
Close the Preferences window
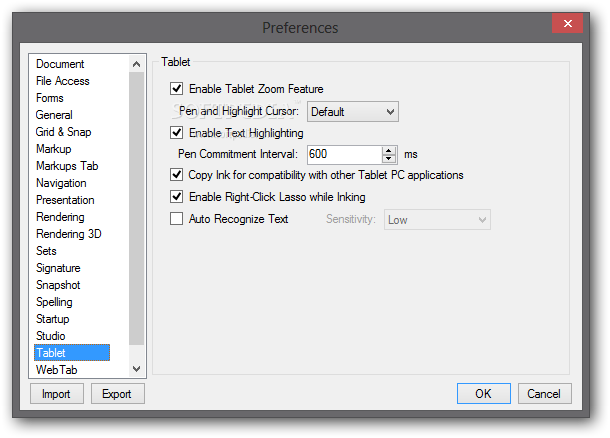[567, 23]
